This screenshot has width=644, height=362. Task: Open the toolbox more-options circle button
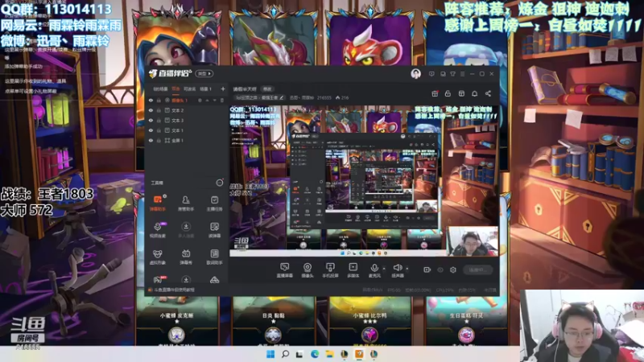point(219,183)
